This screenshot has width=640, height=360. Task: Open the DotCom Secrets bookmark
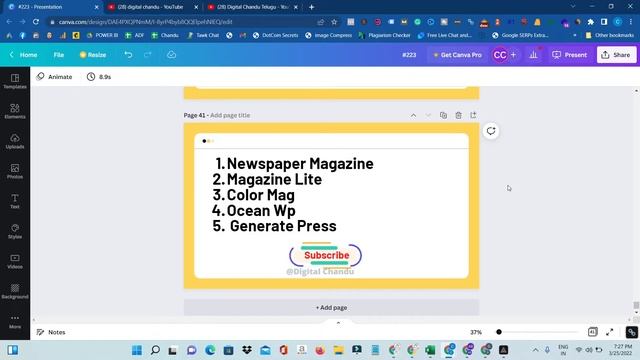point(276,35)
